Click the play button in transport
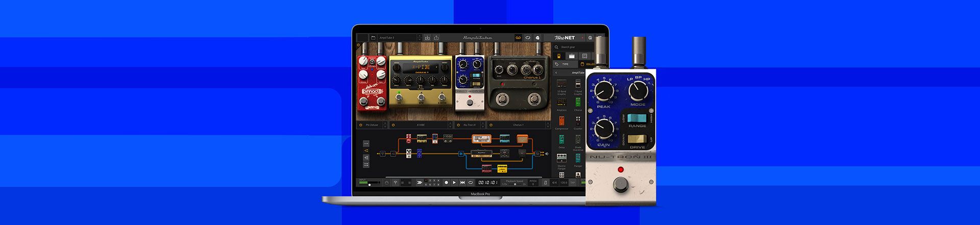Viewport: 980px width, 225px height. [454, 183]
